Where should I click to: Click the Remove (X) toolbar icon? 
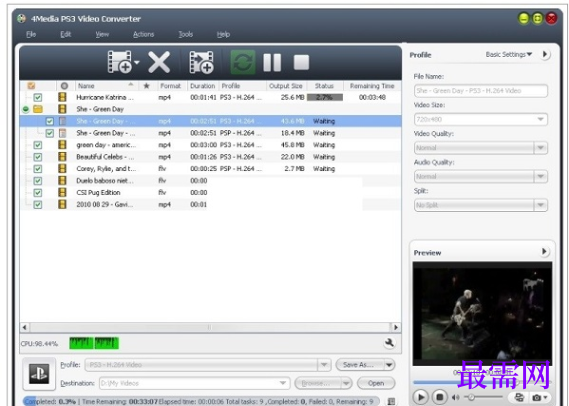click(x=159, y=62)
